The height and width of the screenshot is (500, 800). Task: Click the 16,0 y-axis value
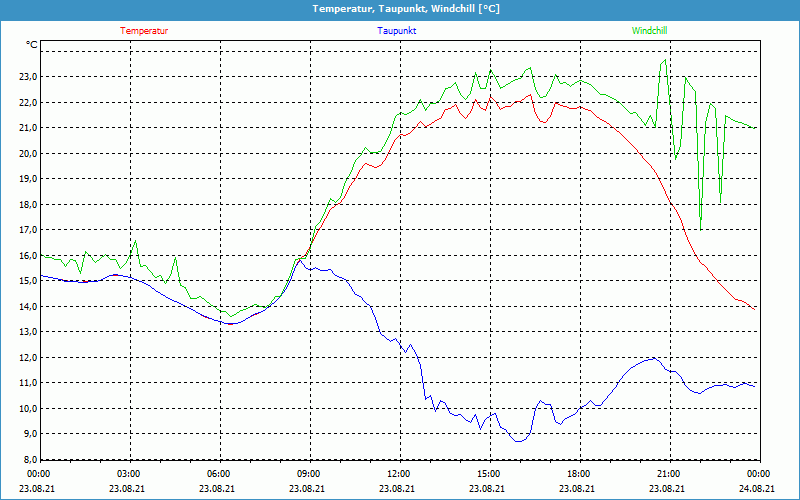coord(29,255)
